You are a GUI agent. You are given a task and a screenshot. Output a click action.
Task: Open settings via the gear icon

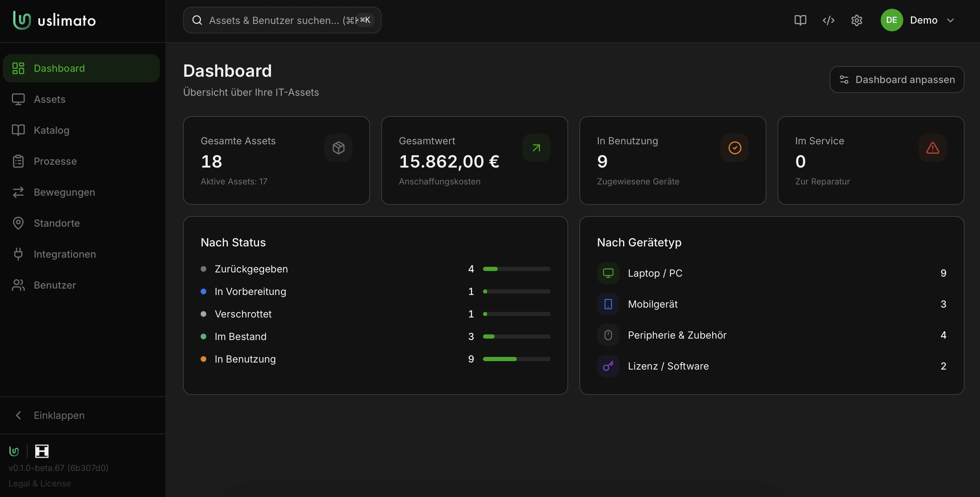(857, 20)
